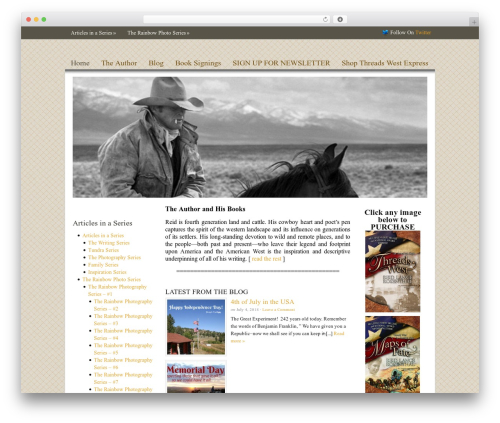Viewport: 500px width, 423px height.
Task: Click the browser download icon
Action: click(x=340, y=19)
